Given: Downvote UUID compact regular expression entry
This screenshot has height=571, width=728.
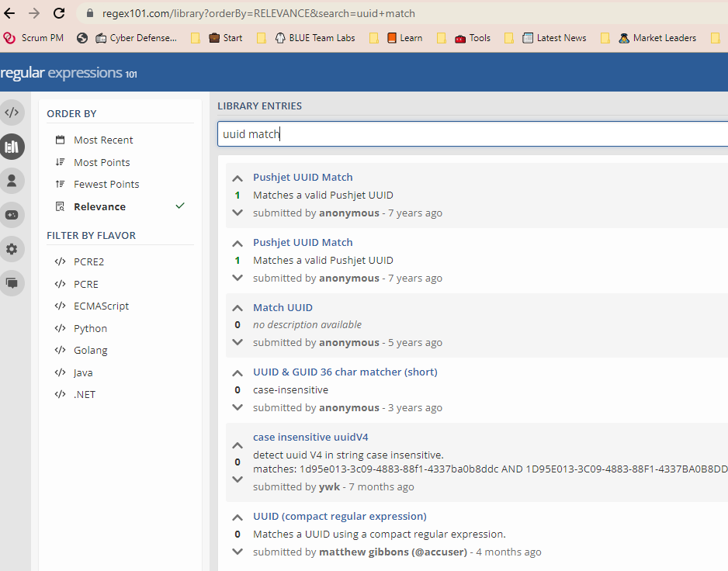Looking at the screenshot, I should 237,552.
